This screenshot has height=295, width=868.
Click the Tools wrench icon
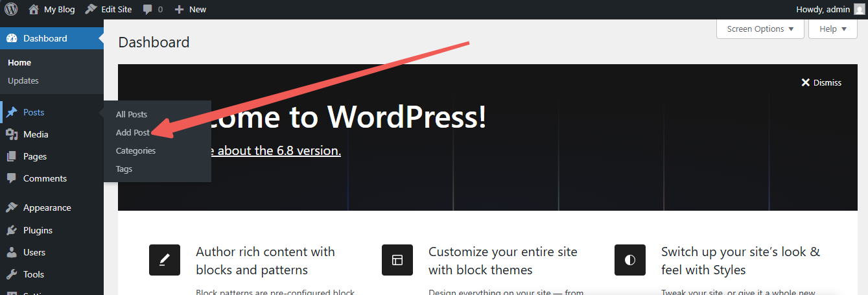[12, 274]
